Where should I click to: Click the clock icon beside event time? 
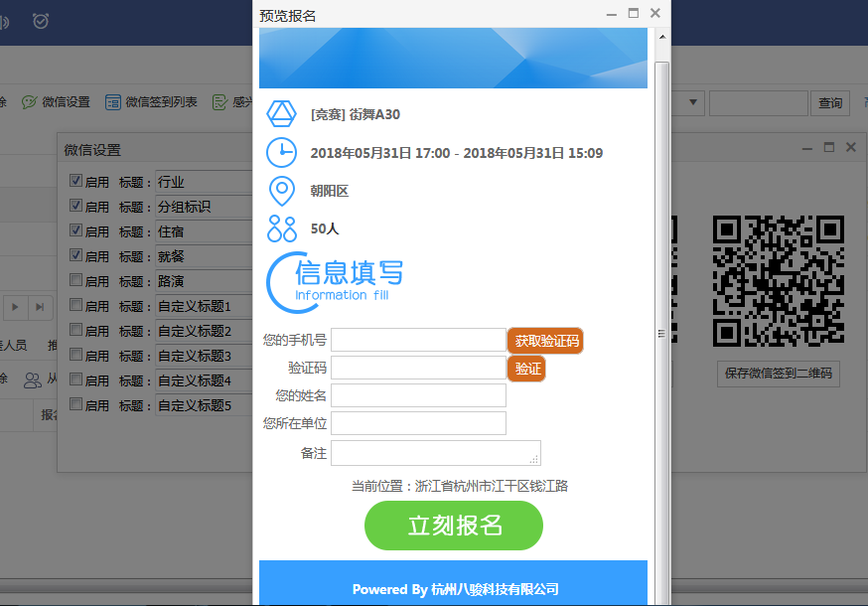[282, 153]
